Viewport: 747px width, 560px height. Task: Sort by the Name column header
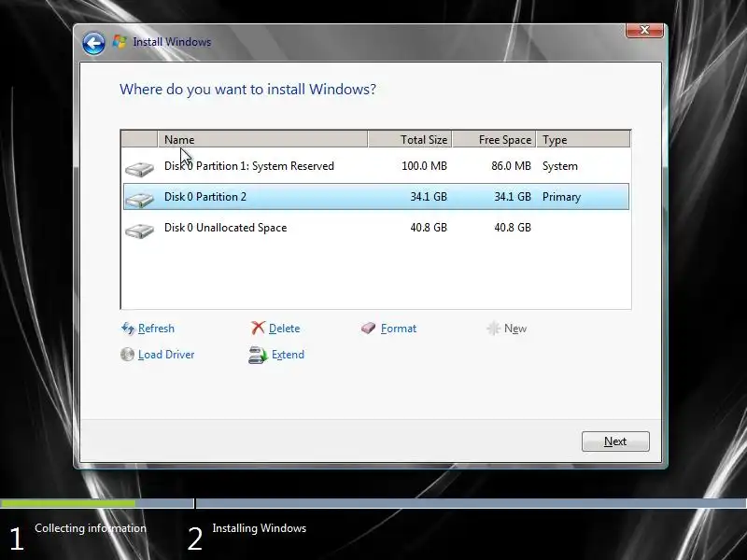[x=262, y=139]
